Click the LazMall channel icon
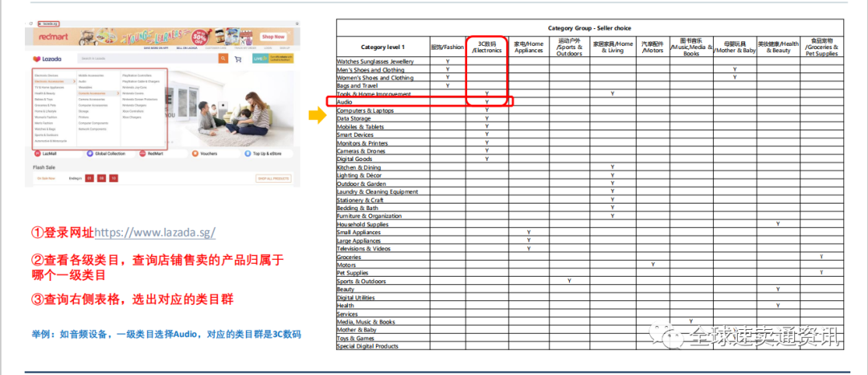This screenshot has height=375, width=868. pyautogui.click(x=38, y=154)
